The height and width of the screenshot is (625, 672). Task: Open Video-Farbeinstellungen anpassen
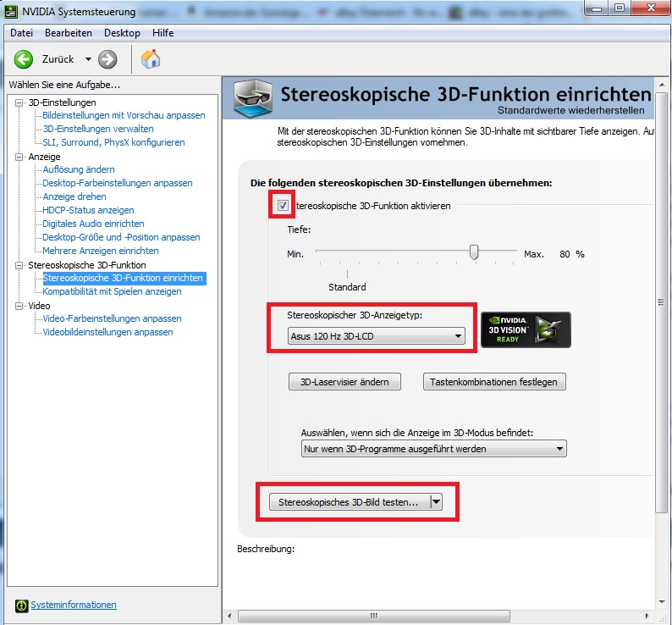(x=112, y=318)
